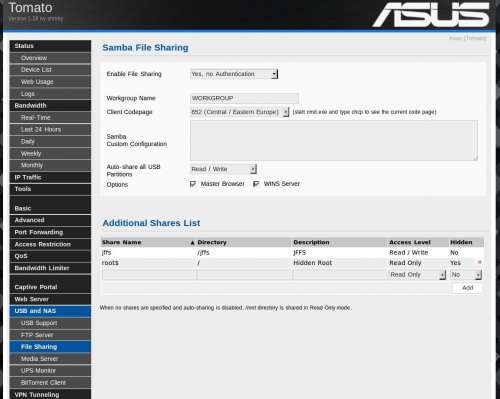The width and height of the screenshot is (500, 399).
Task: Open the Web Server section
Action: (50, 299)
